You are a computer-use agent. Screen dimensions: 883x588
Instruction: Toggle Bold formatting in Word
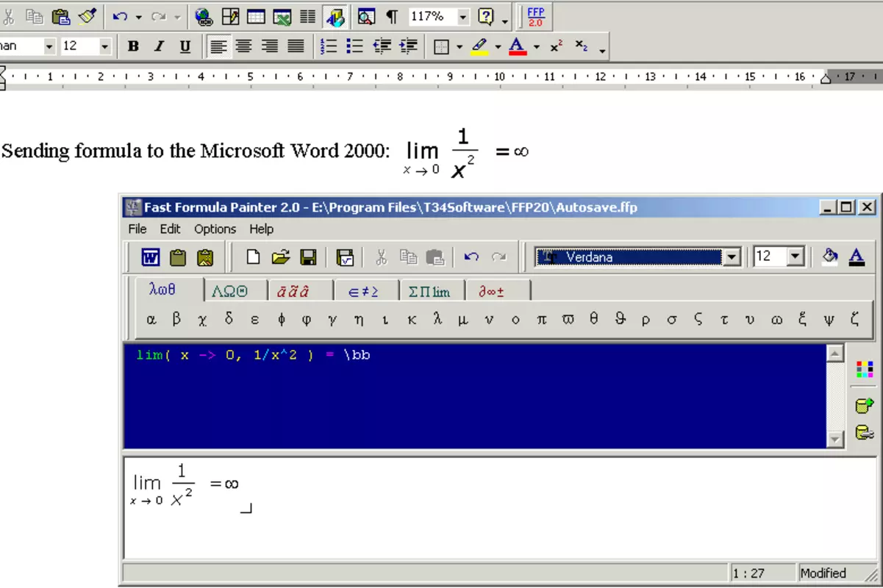pos(133,46)
